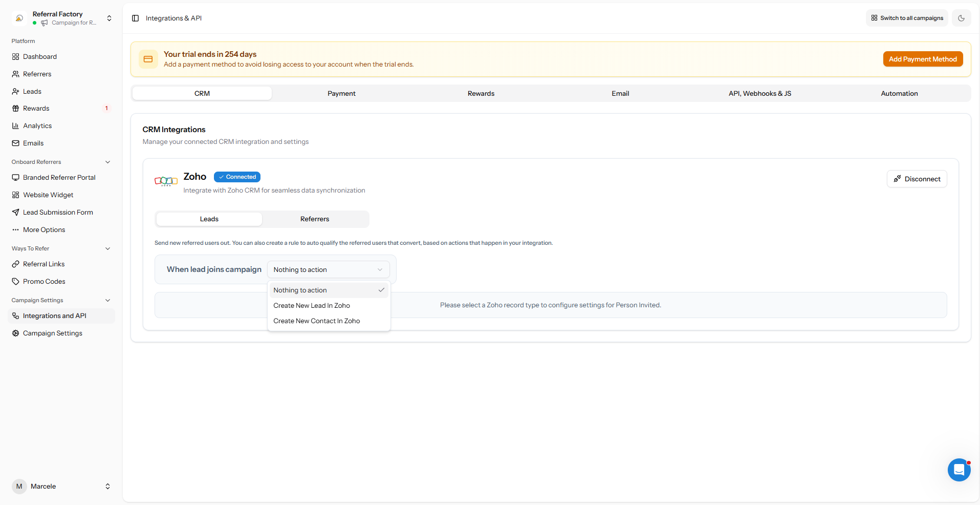Image resolution: width=980 pixels, height=505 pixels.
Task: Open the Referral Factory campaign switcher
Action: pos(61,18)
